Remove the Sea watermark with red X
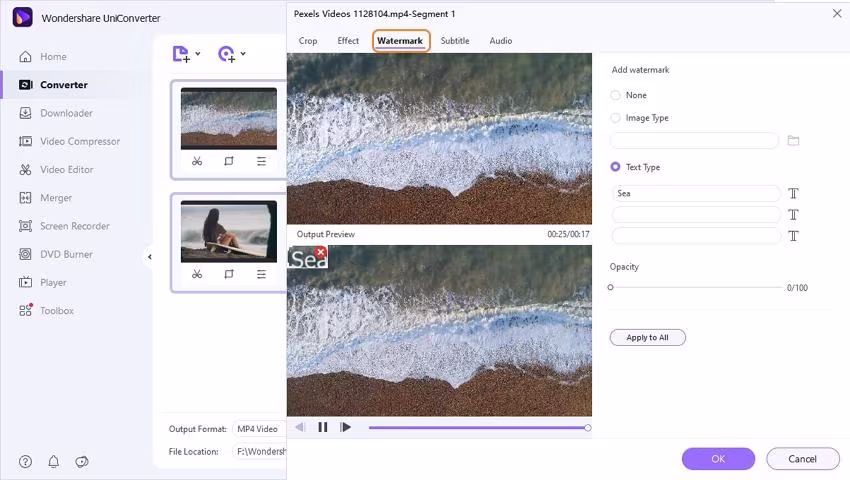850x480 pixels. pos(321,252)
